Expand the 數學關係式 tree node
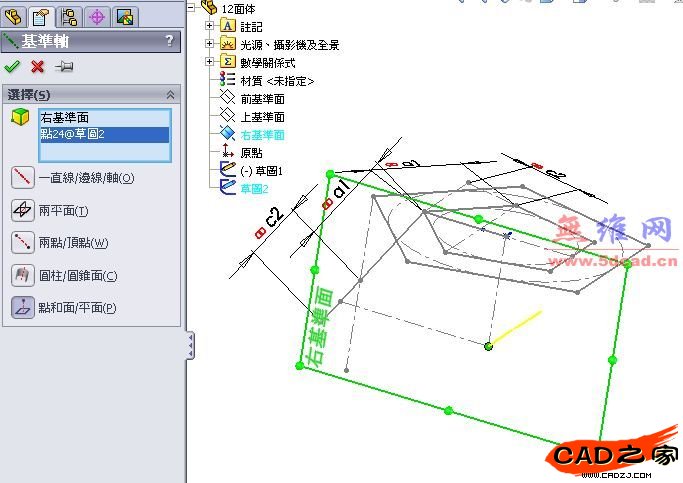This screenshot has height=483, width=683. coord(209,62)
